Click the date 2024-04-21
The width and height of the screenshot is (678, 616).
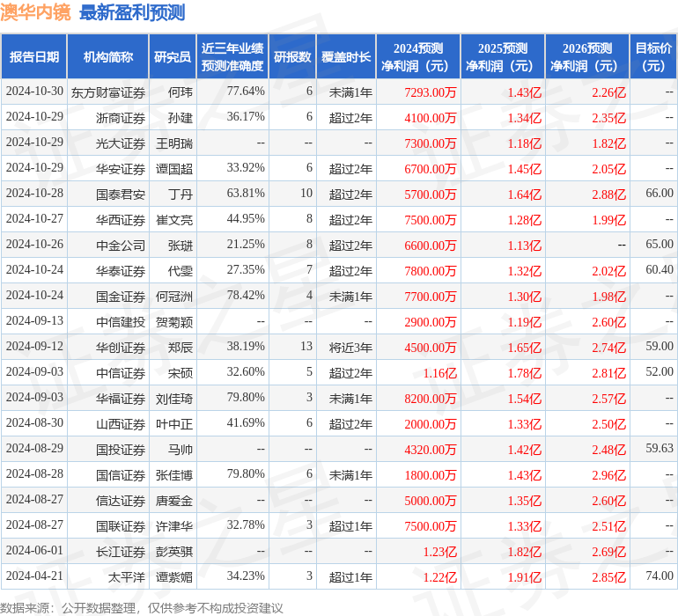tap(34, 576)
